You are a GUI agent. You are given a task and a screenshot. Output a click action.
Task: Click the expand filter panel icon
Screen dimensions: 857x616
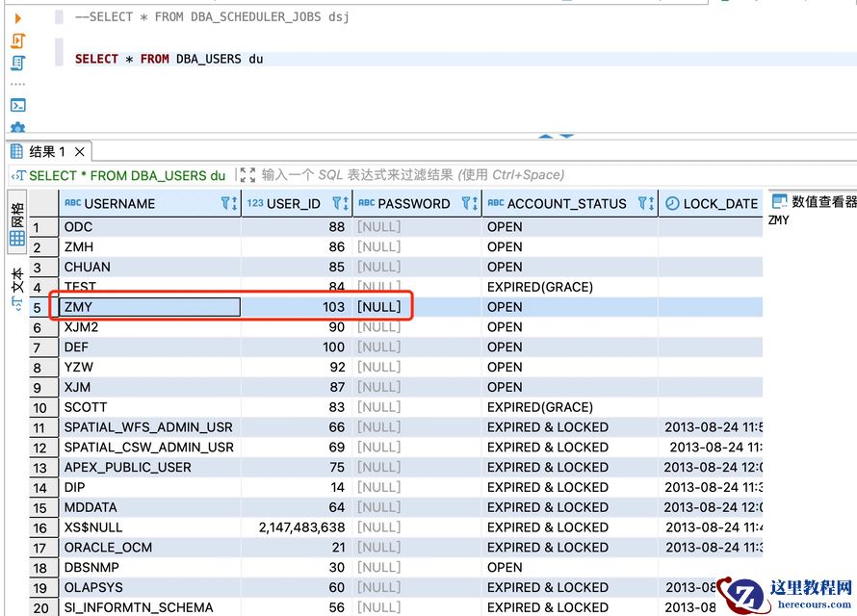(x=247, y=175)
